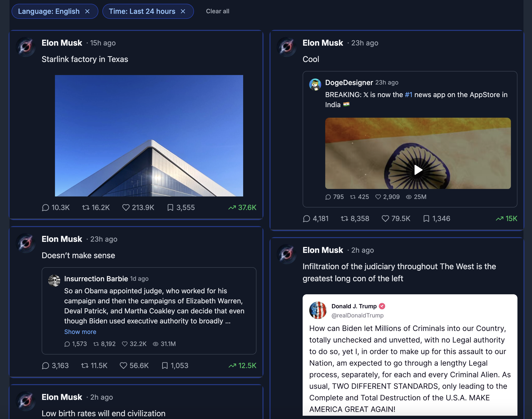This screenshot has width=532, height=419.
Task: Click Elon Musk avatar on judiciary post
Action: (287, 254)
